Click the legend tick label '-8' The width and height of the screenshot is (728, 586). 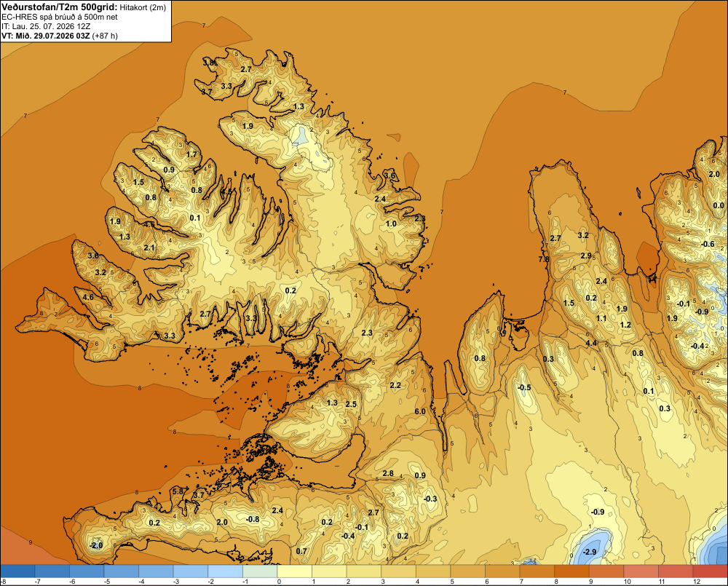[3, 582]
